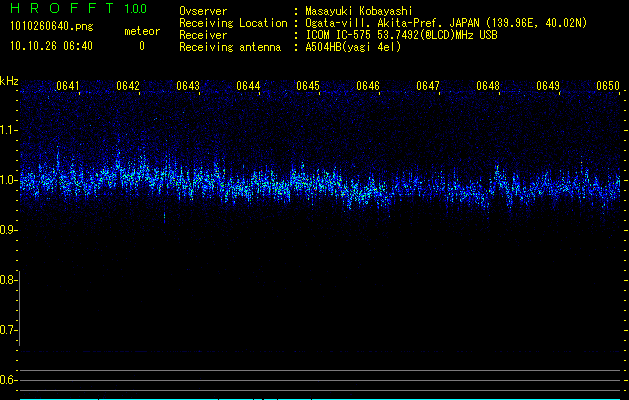
Task: Click the 0641 time marker
Action: coord(68,86)
